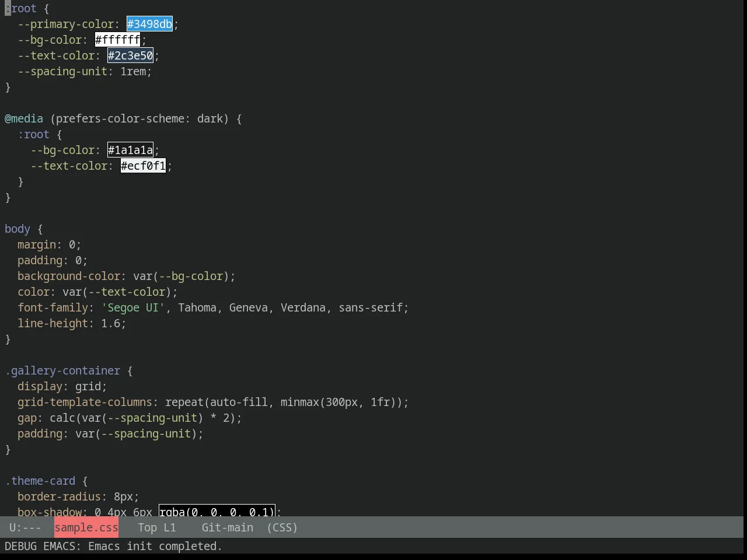Image resolution: width=747 pixels, height=560 pixels.
Task: Click the 'gap: calc(...)' line
Action: point(130,418)
